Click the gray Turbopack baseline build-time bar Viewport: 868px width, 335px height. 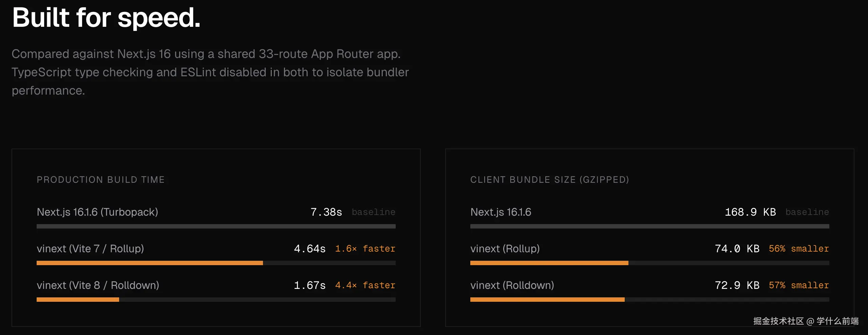click(x=216, y=226)
